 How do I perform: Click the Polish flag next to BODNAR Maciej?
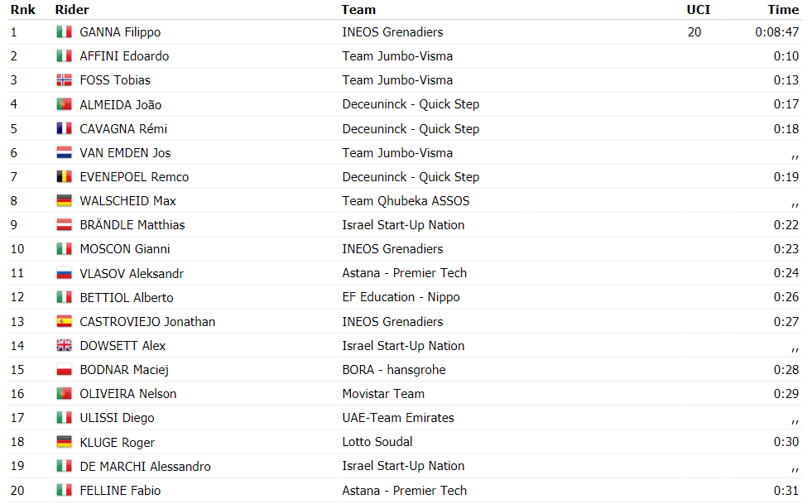click(65, 370)
